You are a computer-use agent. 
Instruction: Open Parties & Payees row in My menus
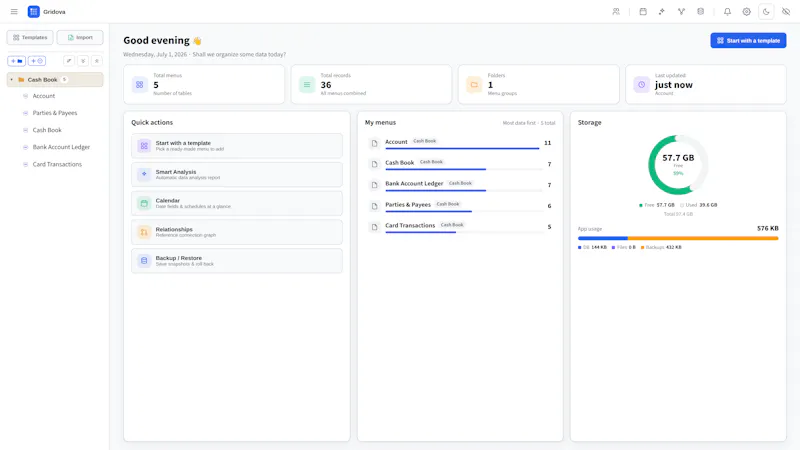(x=460, y=206)
